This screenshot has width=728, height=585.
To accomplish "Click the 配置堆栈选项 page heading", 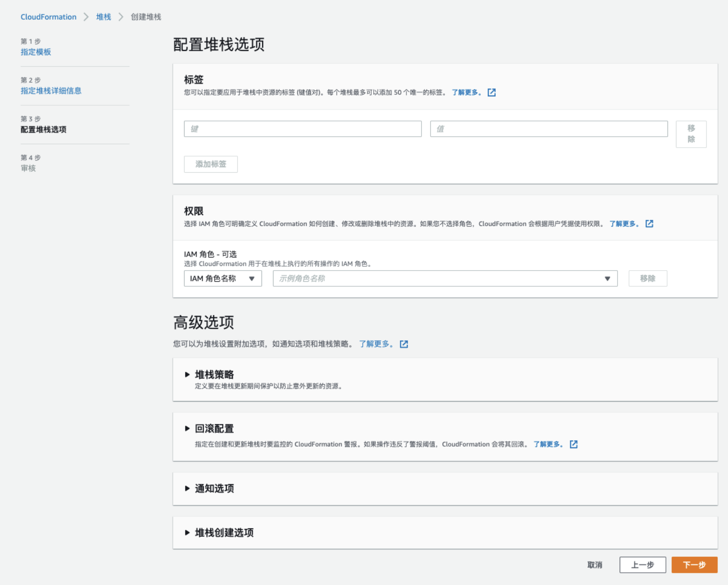I will pos(219,45).
